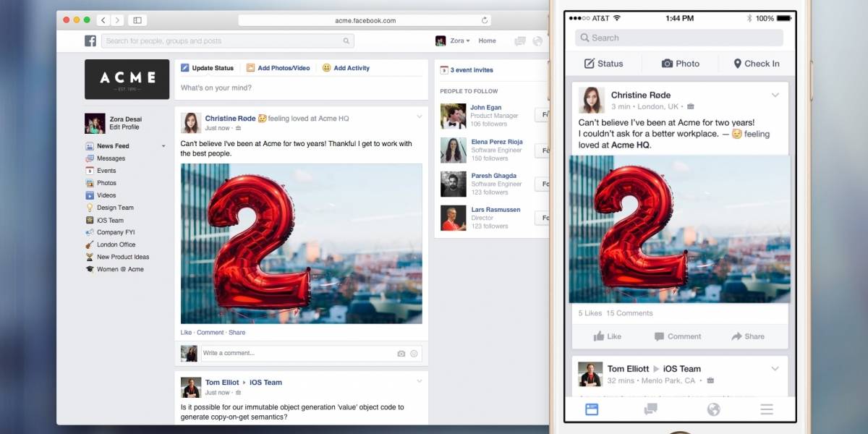Go back with the Safari back arrow
Viewport: 868px width, 434px height.
[x=103, y=20]
